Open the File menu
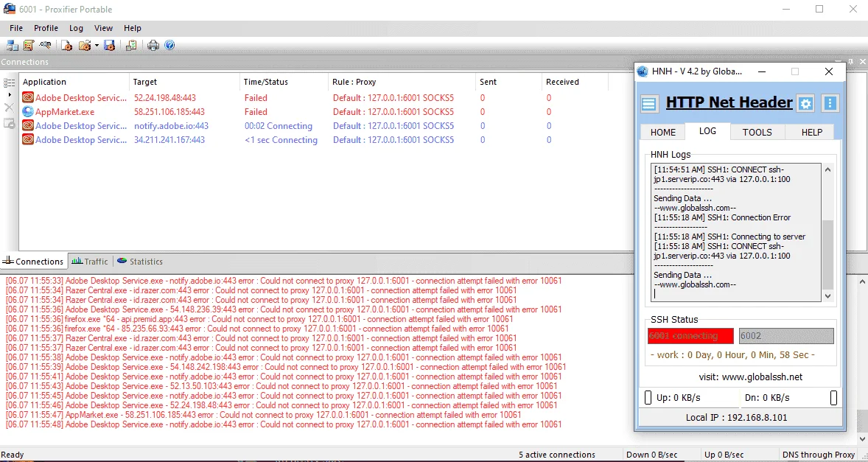The image size is (868, 462). pyautogui.click(x=16, y=28)
